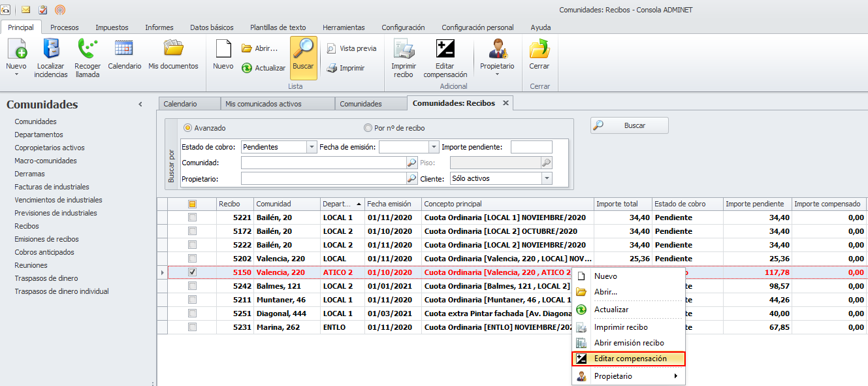Open the Cliente Sólo activos dropdown
Image resolution: width=868 pixels, height=386 pixels.
pyautogui.click(x=547, y=178)
